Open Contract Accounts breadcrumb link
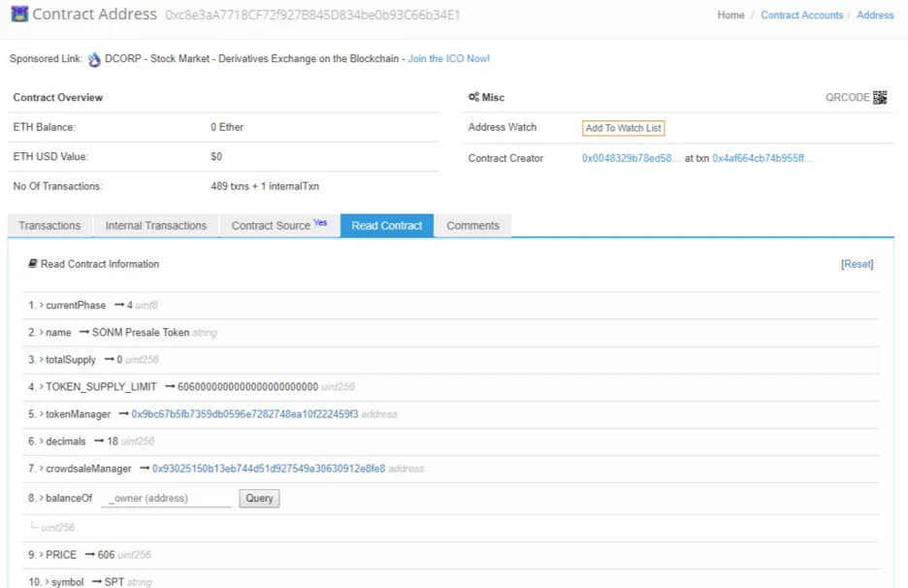 point(802,16)
